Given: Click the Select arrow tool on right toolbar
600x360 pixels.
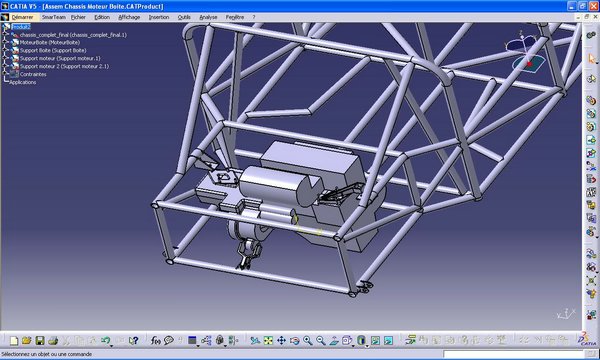Looking at the screenshot, I should click(591, 59).
